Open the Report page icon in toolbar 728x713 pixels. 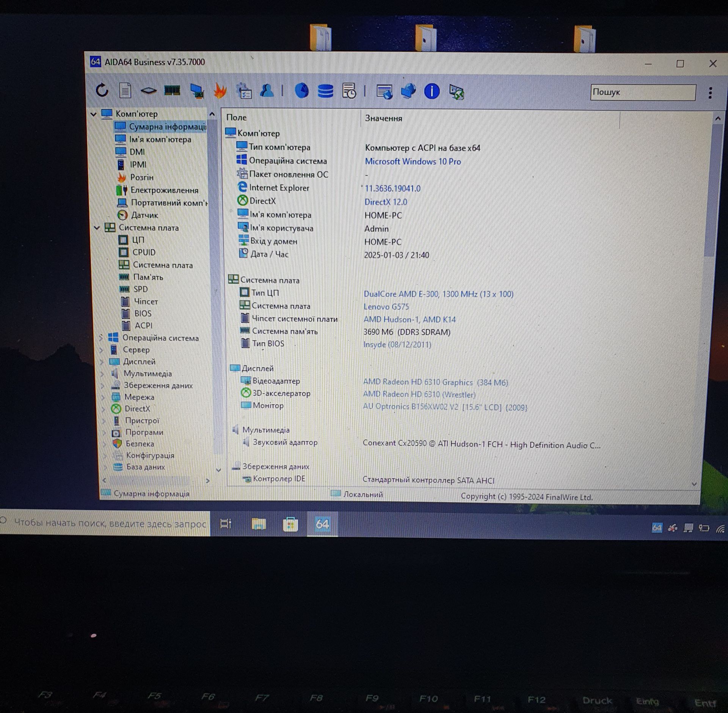pos(125,90)
